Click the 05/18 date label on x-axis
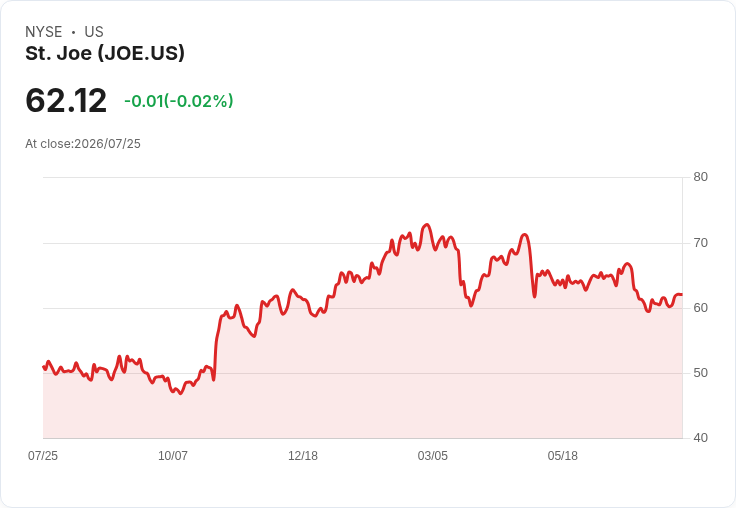The width and height of the screenshot is (736, 508). (x=563, y=456)
